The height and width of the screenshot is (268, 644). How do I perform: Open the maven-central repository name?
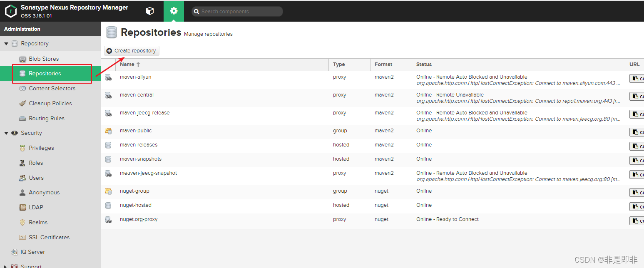[x=137, y=95]
